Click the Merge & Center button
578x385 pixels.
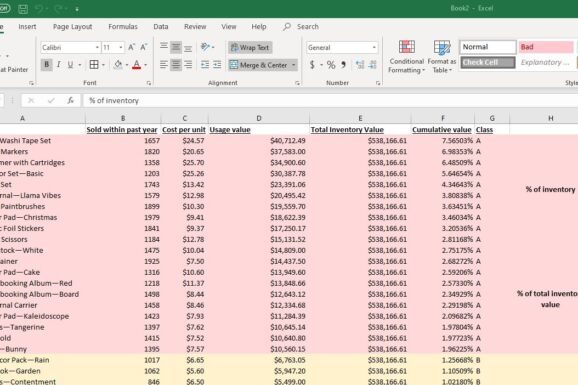coord(258,65)
